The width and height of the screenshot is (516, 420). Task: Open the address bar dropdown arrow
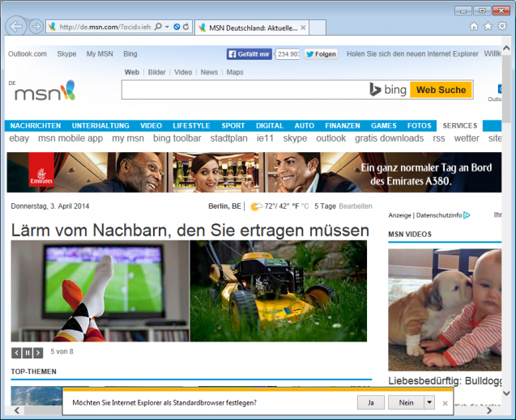[x=167, y=27]
